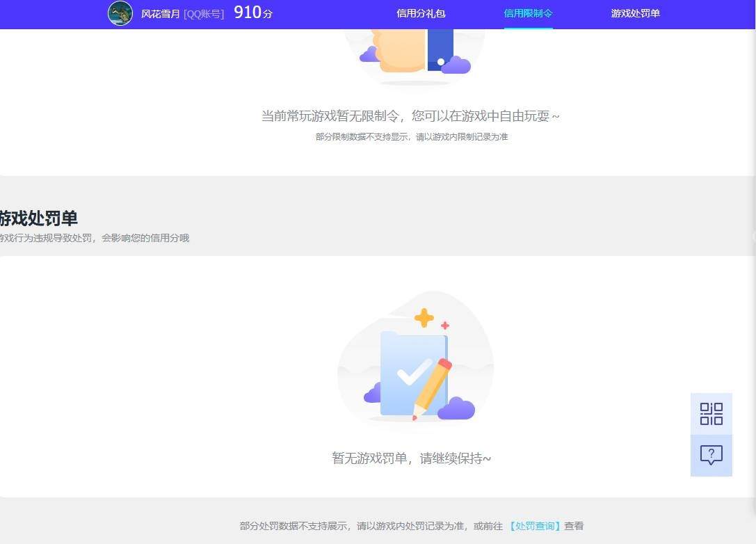Image resolution: width=756 pixels, height=544 pixels.
Task: Click the username 风花雪月
Action: [160, 14]
